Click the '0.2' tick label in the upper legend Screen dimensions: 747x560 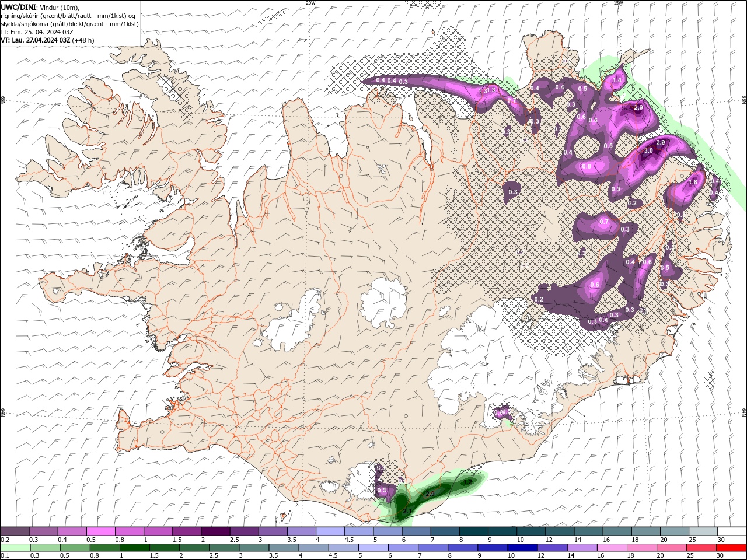(5, 540)
